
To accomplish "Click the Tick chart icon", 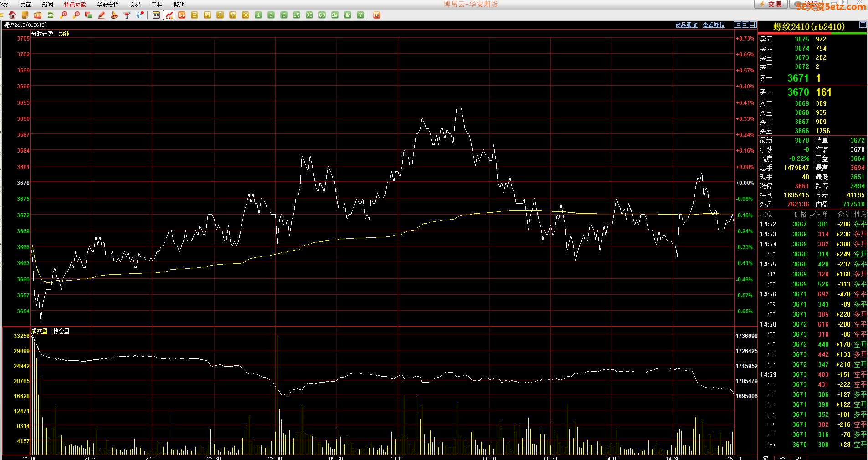I will point(182,15).
